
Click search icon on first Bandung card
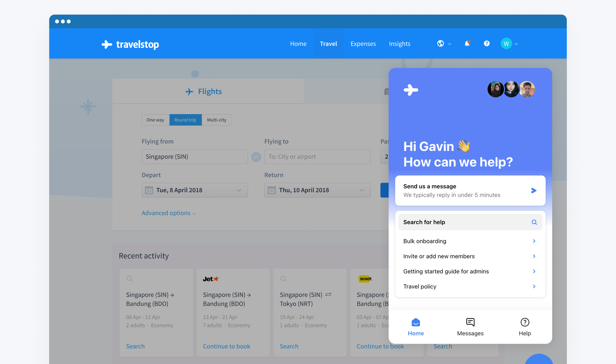tap(130, 279)
